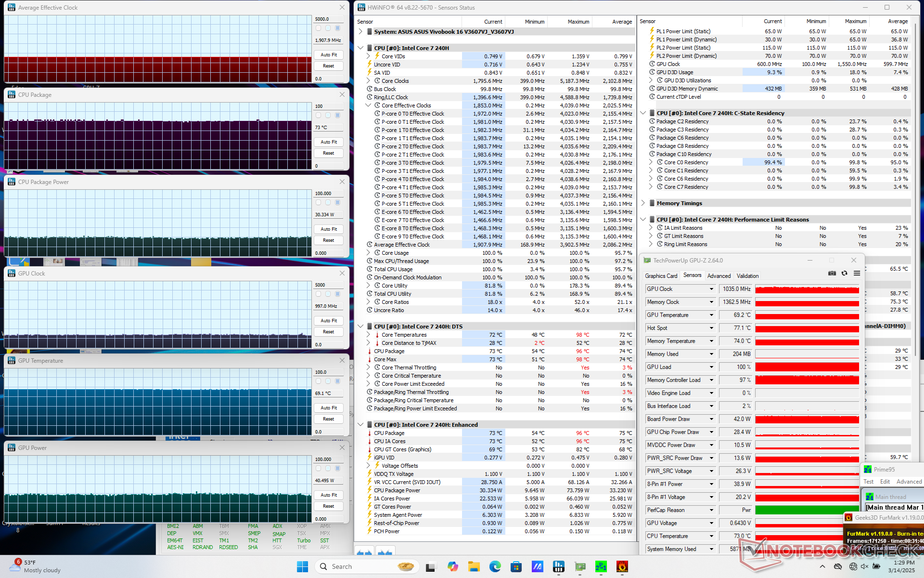Toggle middle checkbox in GPU Power graph
The height and width of the screenshot is (578, 924).
coord(328,468)
